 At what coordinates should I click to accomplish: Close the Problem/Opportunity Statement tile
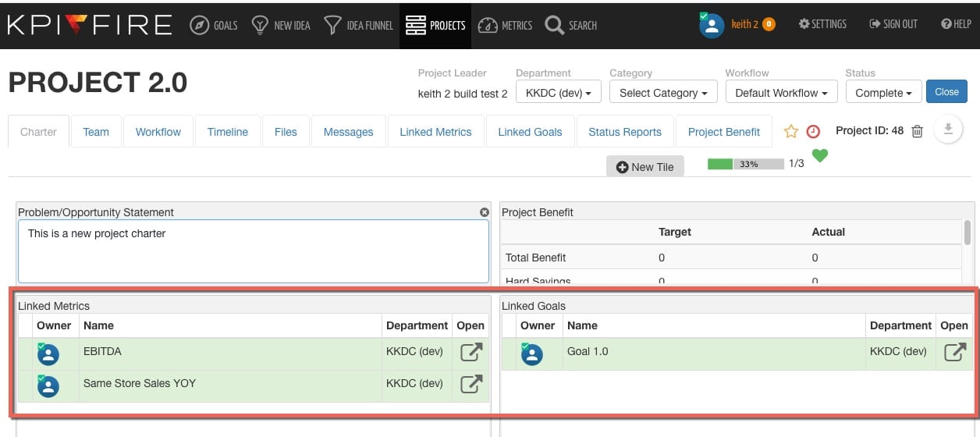pos(484,212)
